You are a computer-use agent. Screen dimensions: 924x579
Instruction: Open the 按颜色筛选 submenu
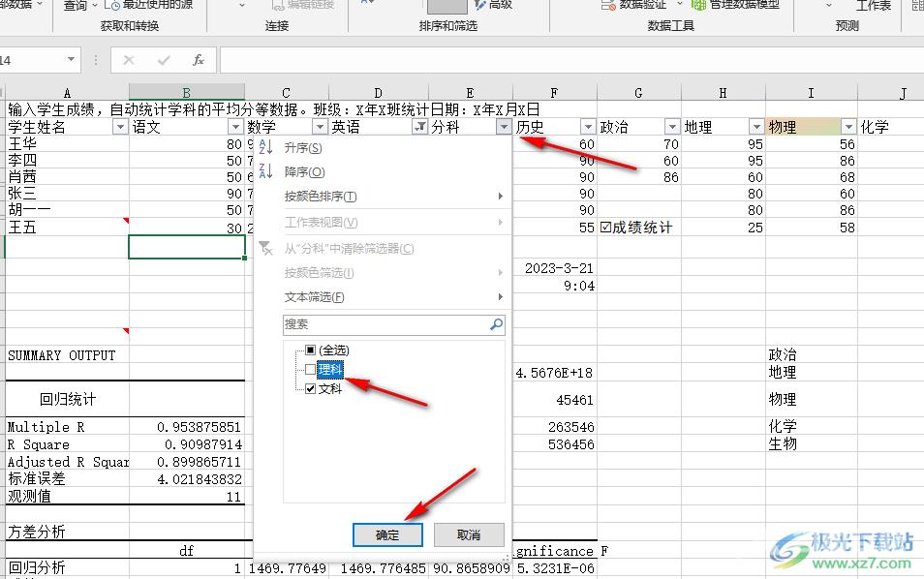383,273
